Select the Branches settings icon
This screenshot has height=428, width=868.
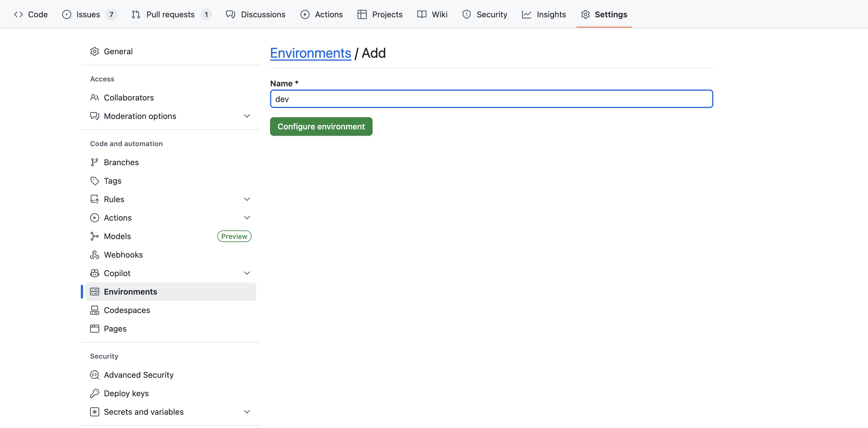[95, 162]
